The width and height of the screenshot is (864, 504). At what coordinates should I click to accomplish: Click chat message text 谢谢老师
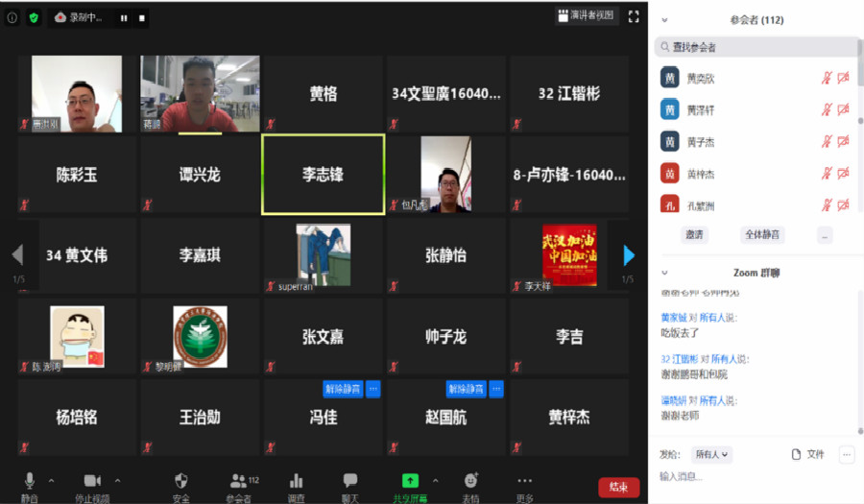click(x=680, y=416)
